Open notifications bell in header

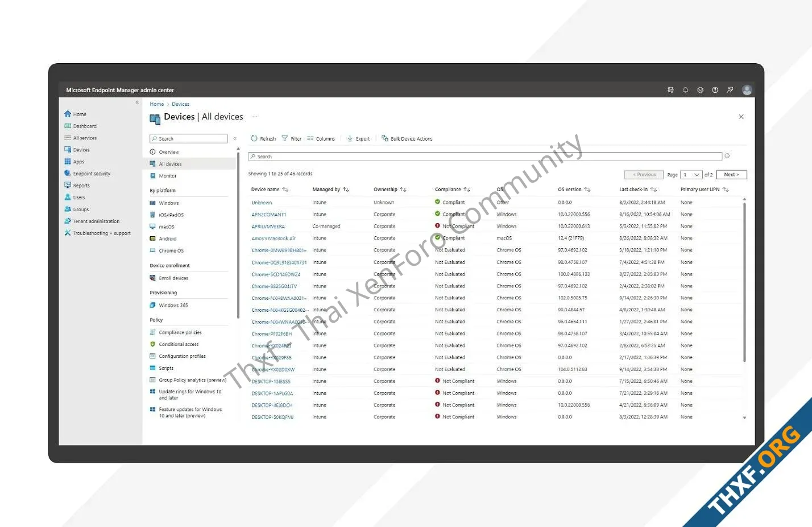click(685, 90)
